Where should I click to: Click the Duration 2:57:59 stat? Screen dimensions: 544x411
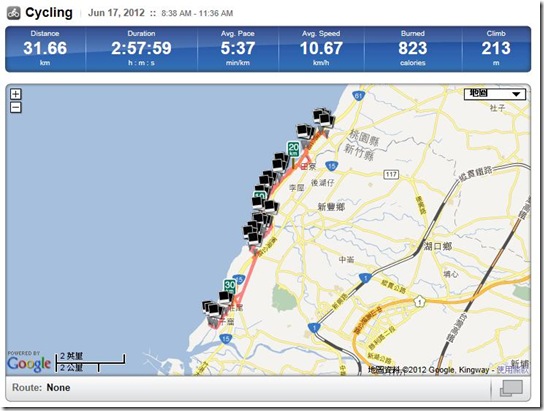(x=141, y=49)
